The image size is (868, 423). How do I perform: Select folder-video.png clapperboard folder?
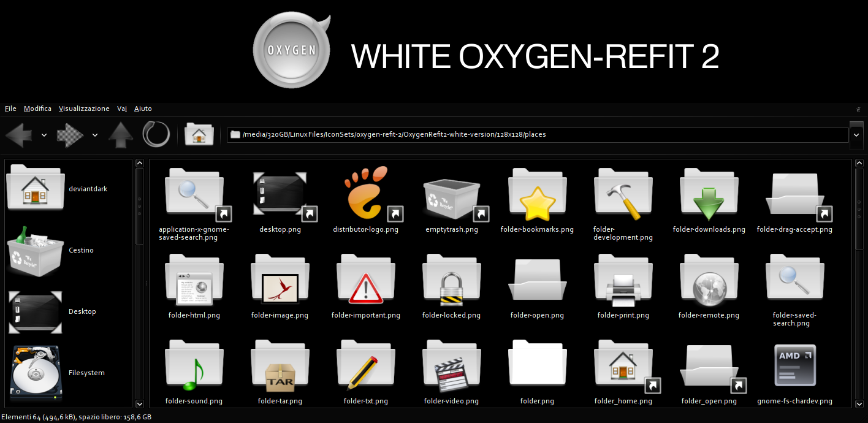pos(452,367)
